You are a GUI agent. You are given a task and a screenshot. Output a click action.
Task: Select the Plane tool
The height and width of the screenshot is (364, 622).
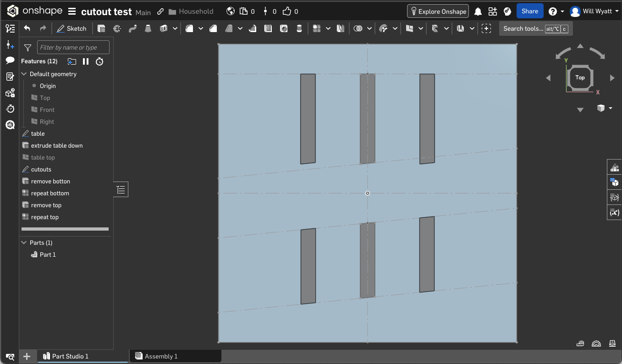point(409,28)
